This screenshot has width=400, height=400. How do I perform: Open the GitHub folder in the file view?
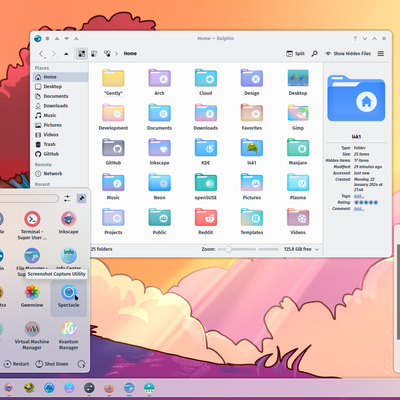click(x=113, y=152)
